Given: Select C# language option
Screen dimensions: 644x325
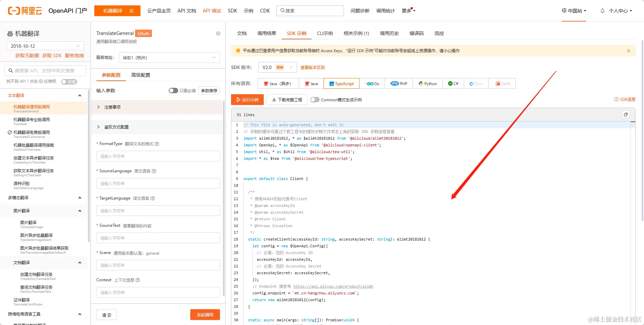Looking at the screenshot, I should pos(453,83).
